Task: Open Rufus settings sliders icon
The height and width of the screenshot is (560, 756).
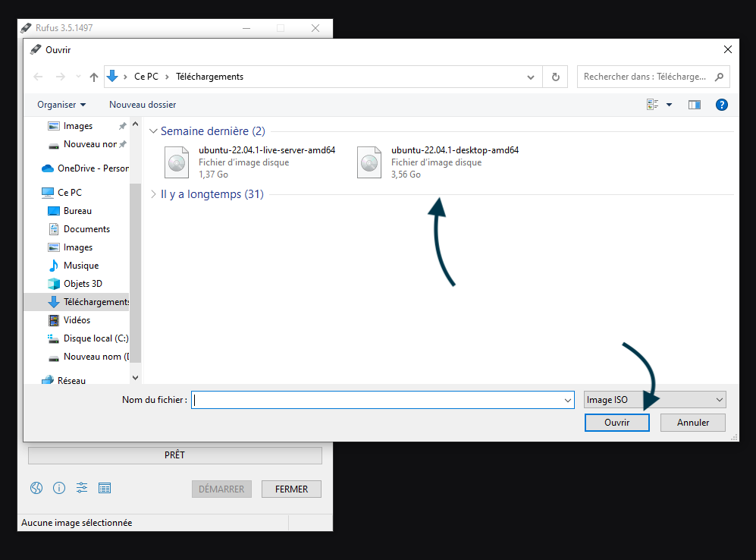Action: pos(82,488)
